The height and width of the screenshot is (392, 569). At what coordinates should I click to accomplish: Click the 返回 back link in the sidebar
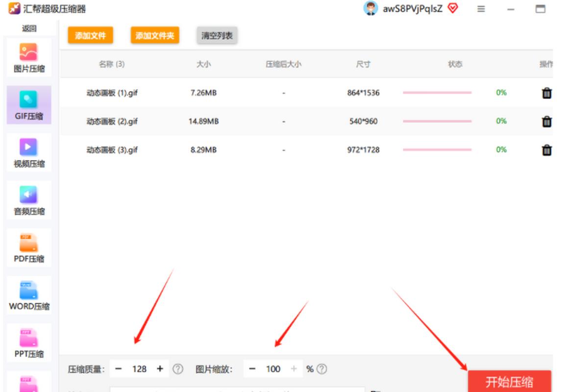tap(29, 28)
